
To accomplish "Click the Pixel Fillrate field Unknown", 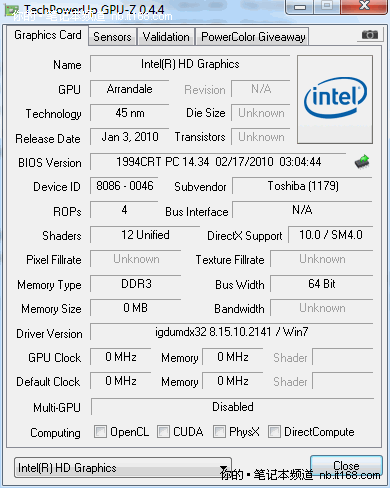I will click(136, 259).
